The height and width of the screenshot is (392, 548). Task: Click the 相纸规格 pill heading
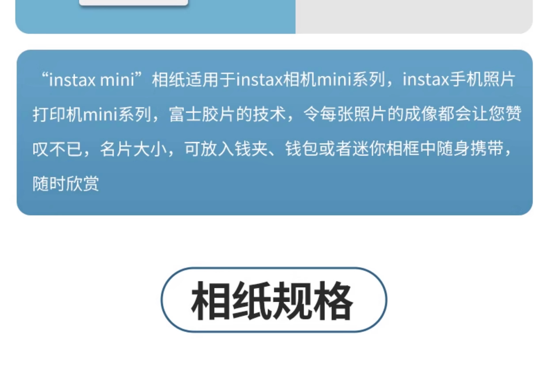(274, 300)
